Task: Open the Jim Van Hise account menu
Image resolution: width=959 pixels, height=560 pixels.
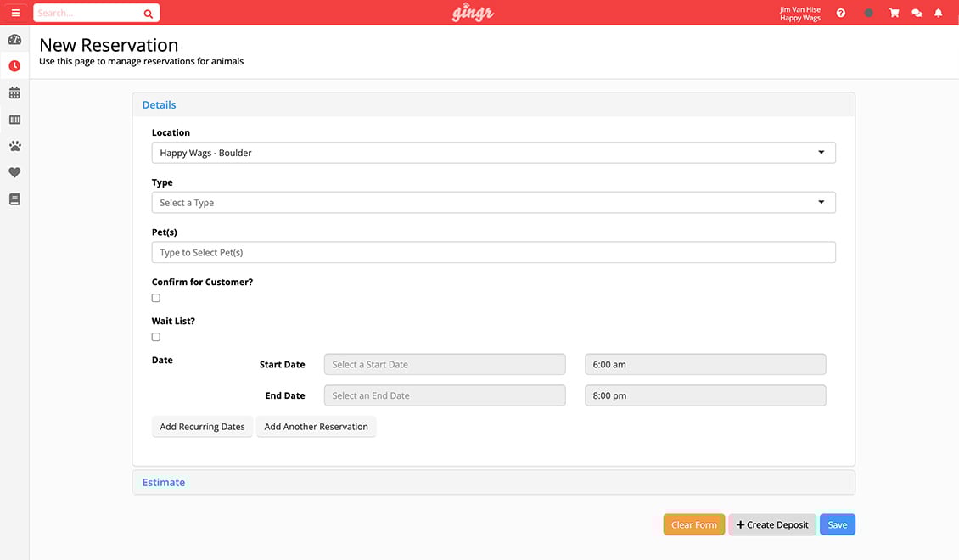Action: (x=799, y=12)
